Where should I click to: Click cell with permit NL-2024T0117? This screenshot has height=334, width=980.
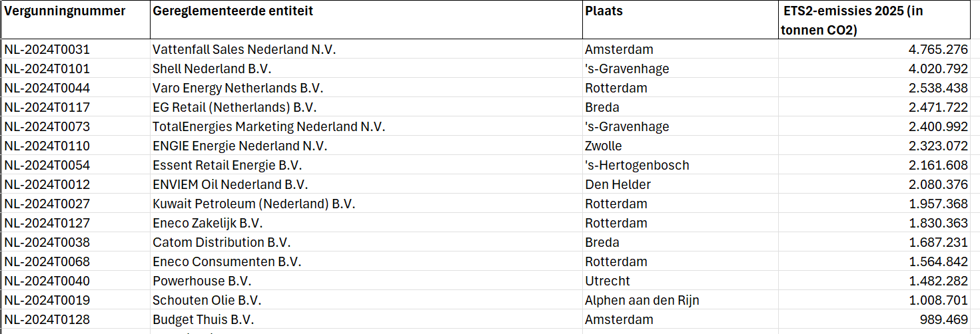pyautogui.click(x=76, y=107)
